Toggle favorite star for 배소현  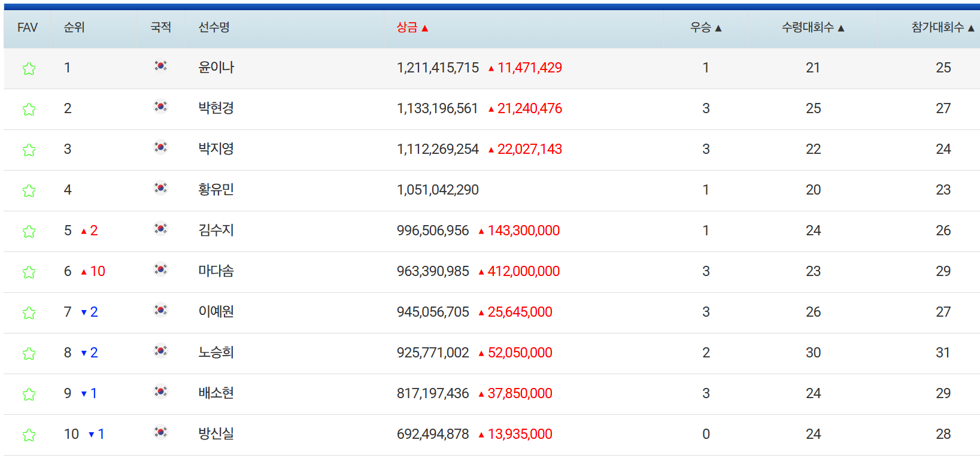pyautogui.click(x=29, y=395)
